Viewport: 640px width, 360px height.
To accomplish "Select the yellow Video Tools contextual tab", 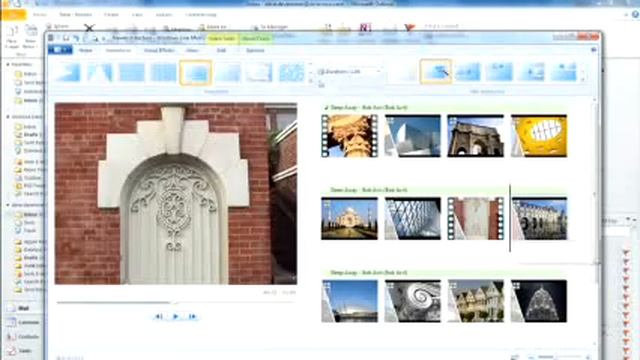I will tap(222, 38).
